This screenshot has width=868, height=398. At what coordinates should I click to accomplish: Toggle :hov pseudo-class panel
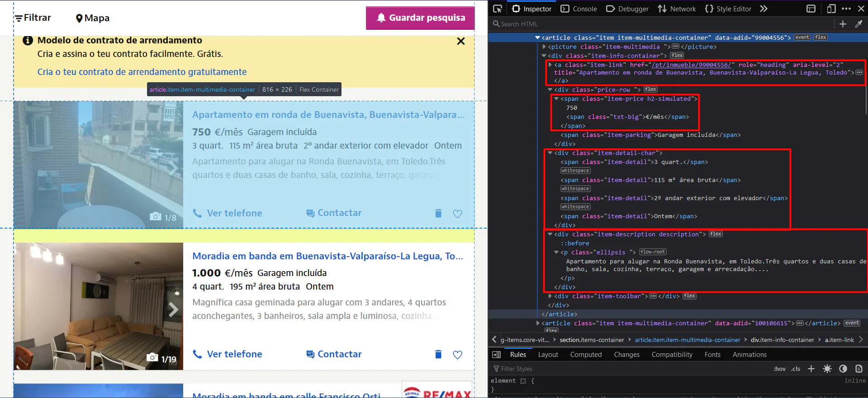click(x=779, y=369)
